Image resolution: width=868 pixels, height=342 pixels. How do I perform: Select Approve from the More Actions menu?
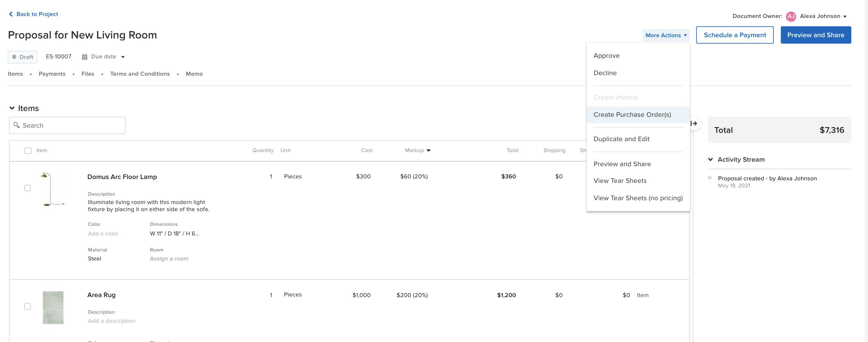606,55
